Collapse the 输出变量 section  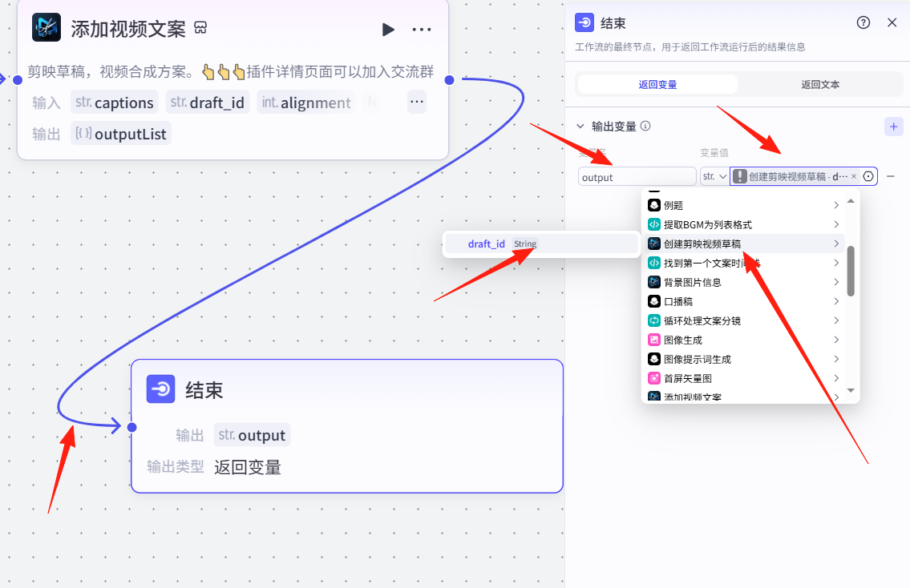(x=580, y=127)
